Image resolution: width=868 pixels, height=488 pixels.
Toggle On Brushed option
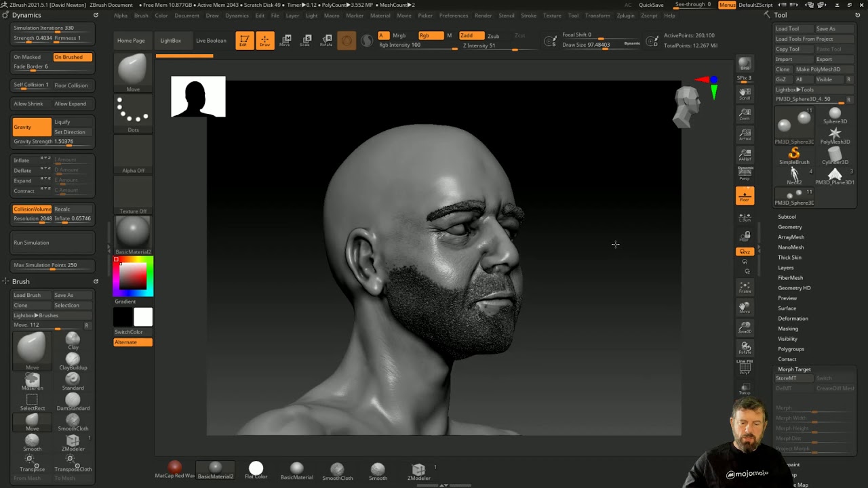point(73,57)
